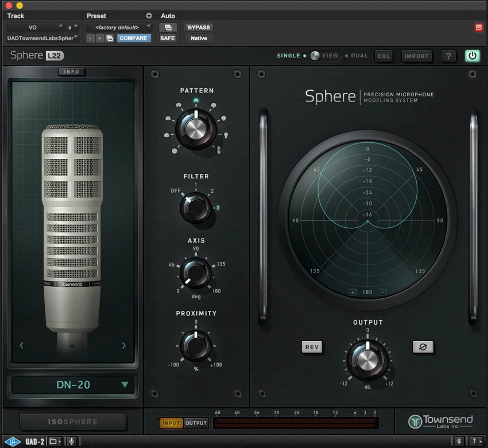
Task: Toggle the Sphere plugin power button
Action: click(x=472, y=56)
